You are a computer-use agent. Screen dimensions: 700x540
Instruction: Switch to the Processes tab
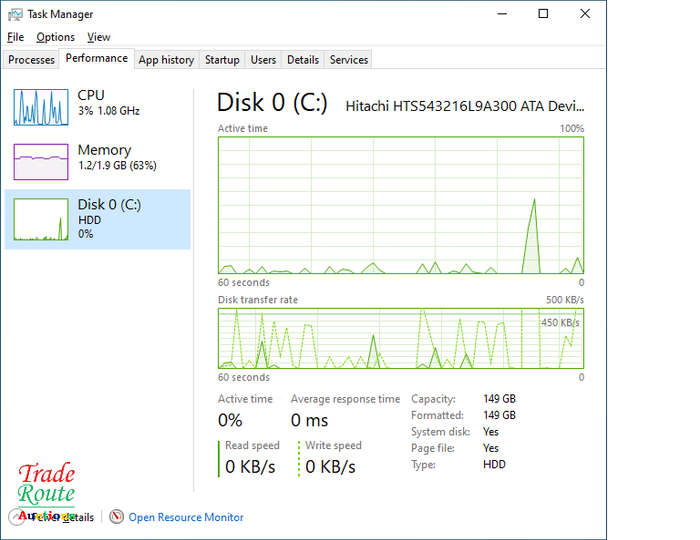pos(31,60)
